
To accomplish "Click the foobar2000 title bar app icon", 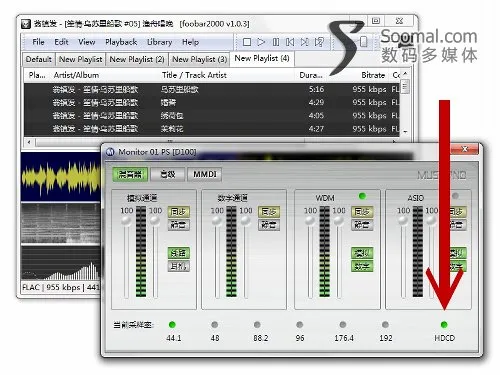I will (x=26, y=24).
